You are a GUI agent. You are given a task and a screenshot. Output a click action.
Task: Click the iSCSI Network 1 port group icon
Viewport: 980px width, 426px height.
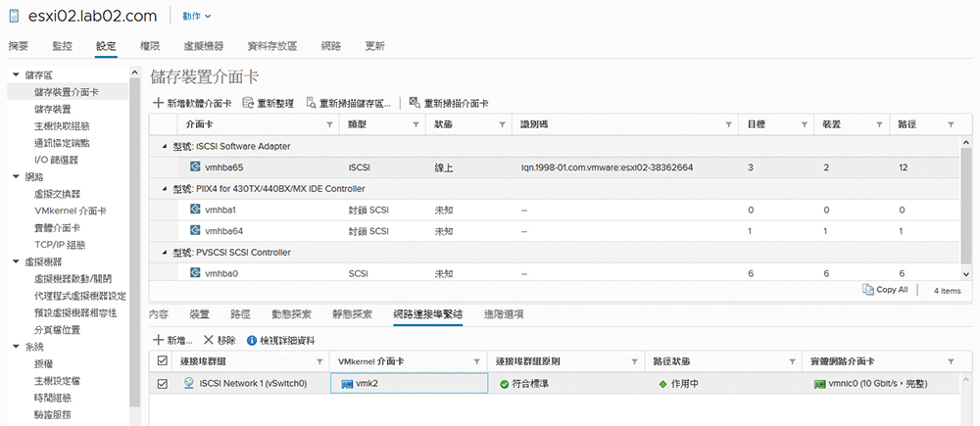189,384
